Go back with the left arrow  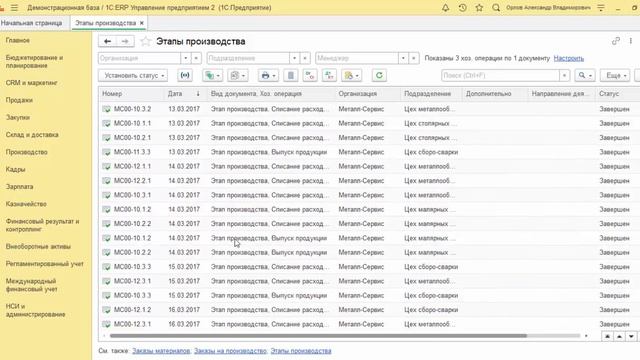[107, 41]
